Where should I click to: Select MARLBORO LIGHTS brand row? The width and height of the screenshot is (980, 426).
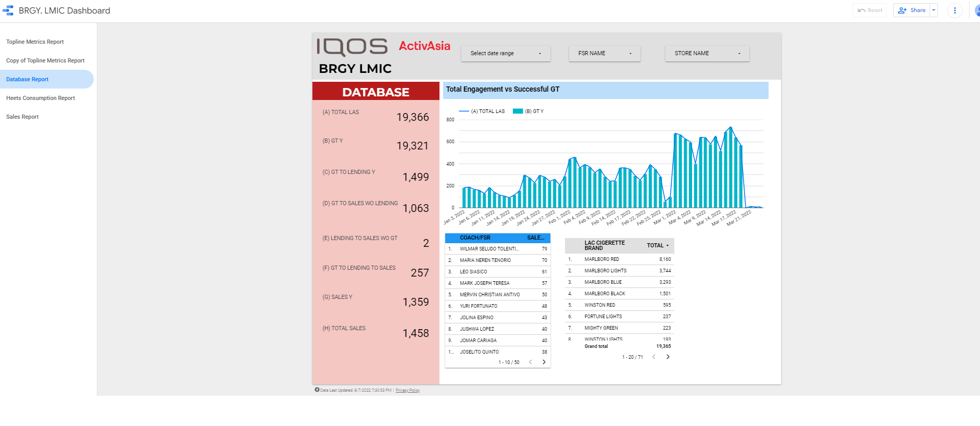click(x=620, y=271)
